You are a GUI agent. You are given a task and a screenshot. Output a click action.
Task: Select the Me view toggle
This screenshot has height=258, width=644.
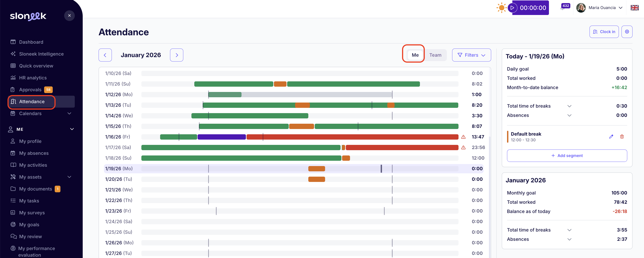tap(415, 55)
